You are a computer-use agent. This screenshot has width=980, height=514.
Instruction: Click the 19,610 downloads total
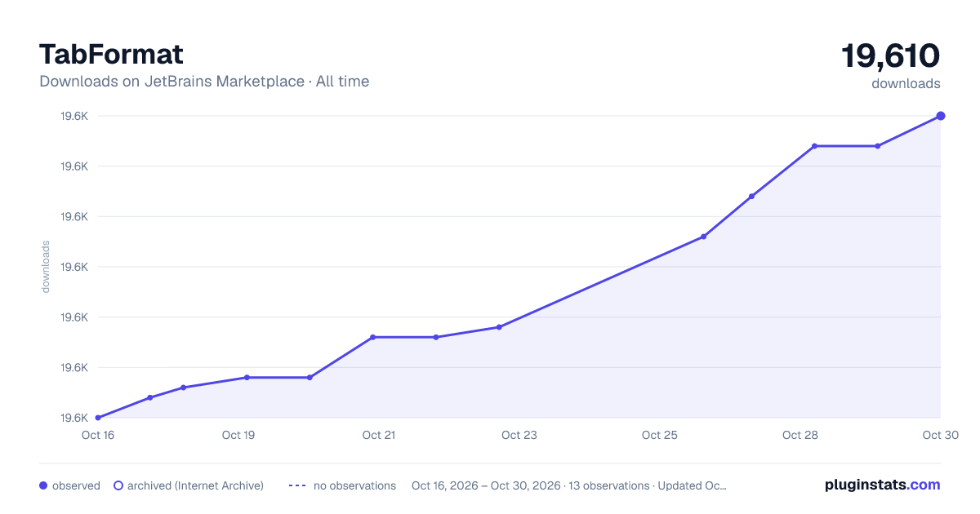point(891,55)
